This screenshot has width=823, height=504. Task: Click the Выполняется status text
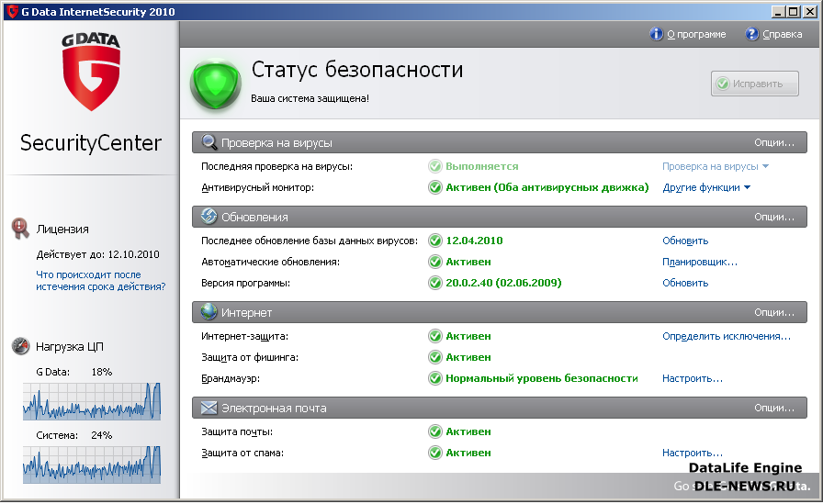(x=482, y=166)
